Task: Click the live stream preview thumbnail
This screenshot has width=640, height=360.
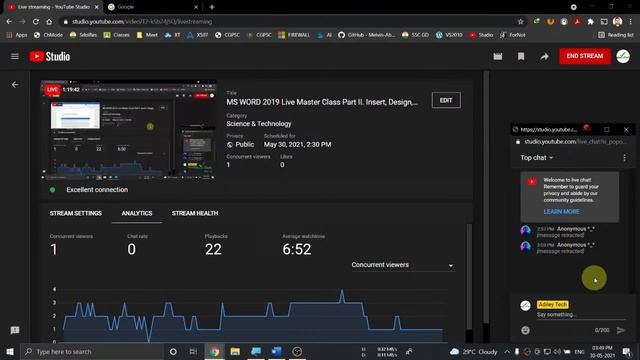Action: tap(129, 130)
